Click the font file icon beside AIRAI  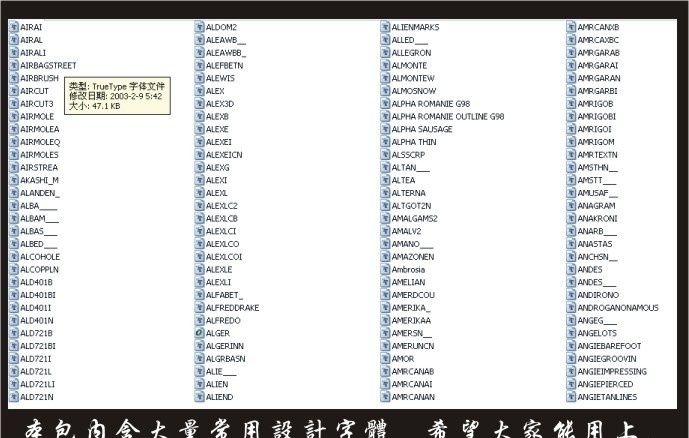tap(14, 27)
